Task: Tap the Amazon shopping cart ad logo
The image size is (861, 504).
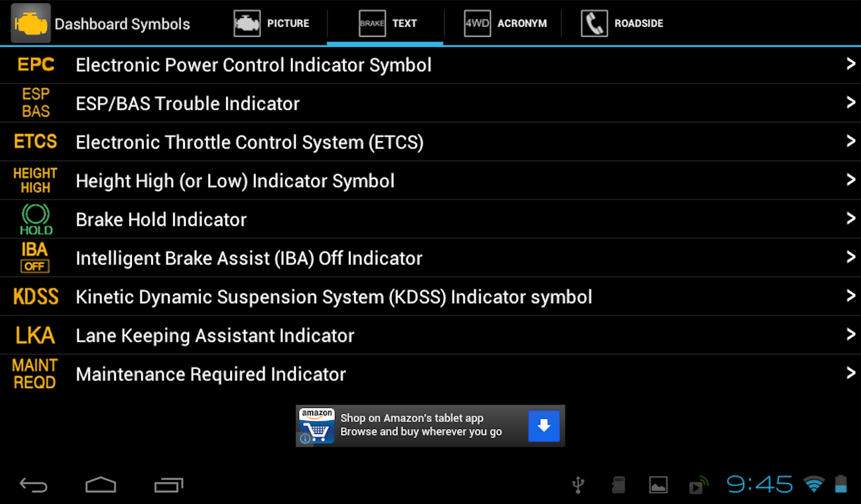Action: pyautogui.click(x=317, y=426)
